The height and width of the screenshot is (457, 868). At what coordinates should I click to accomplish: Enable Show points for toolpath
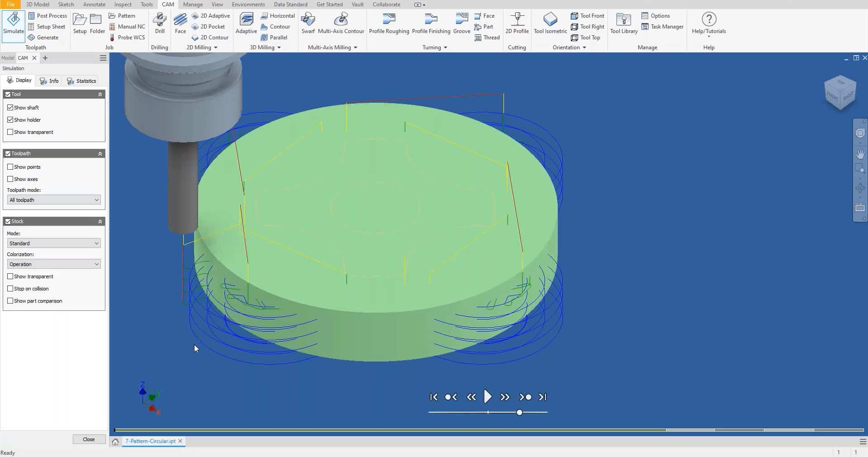[x=10, y=167]
